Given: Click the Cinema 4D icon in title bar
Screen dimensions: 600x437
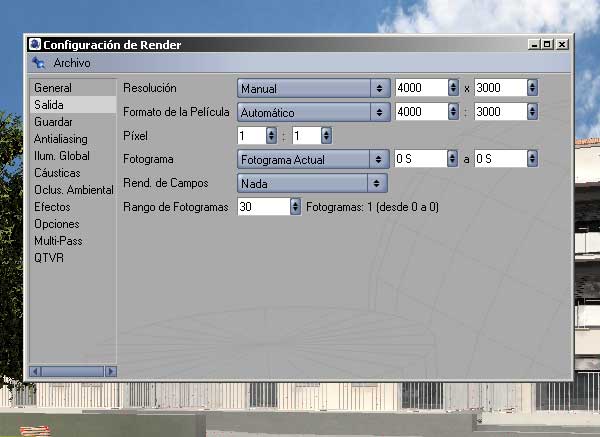Looking at the screenshot, I should (35, 44).
